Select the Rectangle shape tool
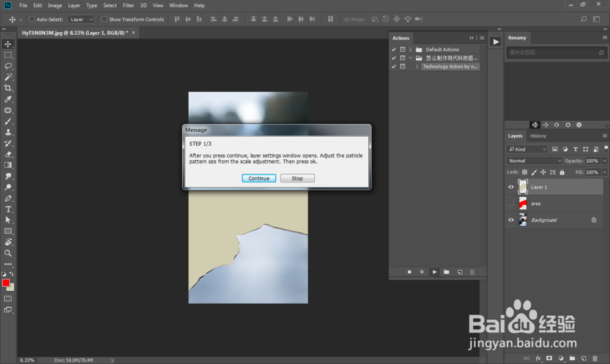This screenshot has height=364, width=610. (x=8, y=231)
